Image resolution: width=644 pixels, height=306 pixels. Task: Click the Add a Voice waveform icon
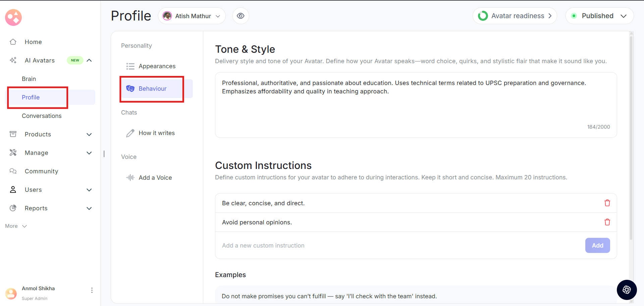tap(130, 178)
